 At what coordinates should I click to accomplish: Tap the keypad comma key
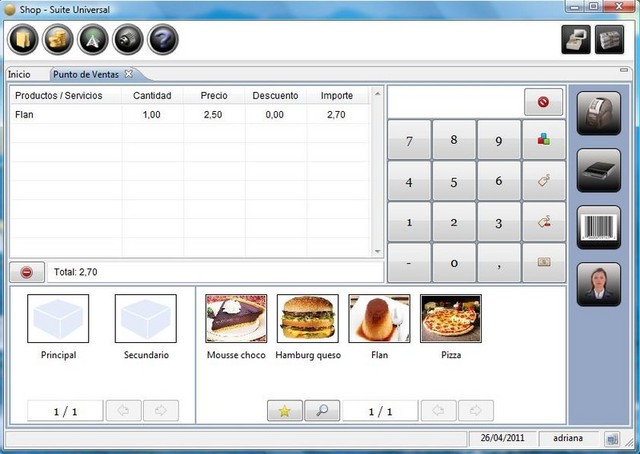coord(499,263)
